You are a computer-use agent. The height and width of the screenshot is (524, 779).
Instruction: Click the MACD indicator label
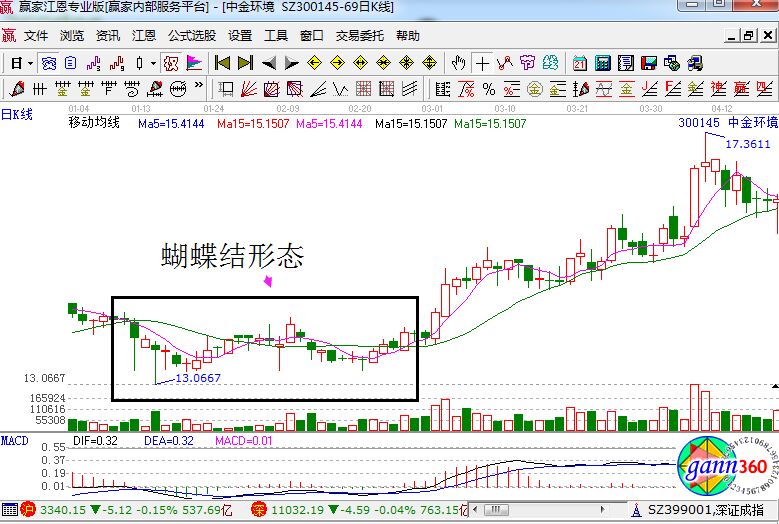coord(14,439)
